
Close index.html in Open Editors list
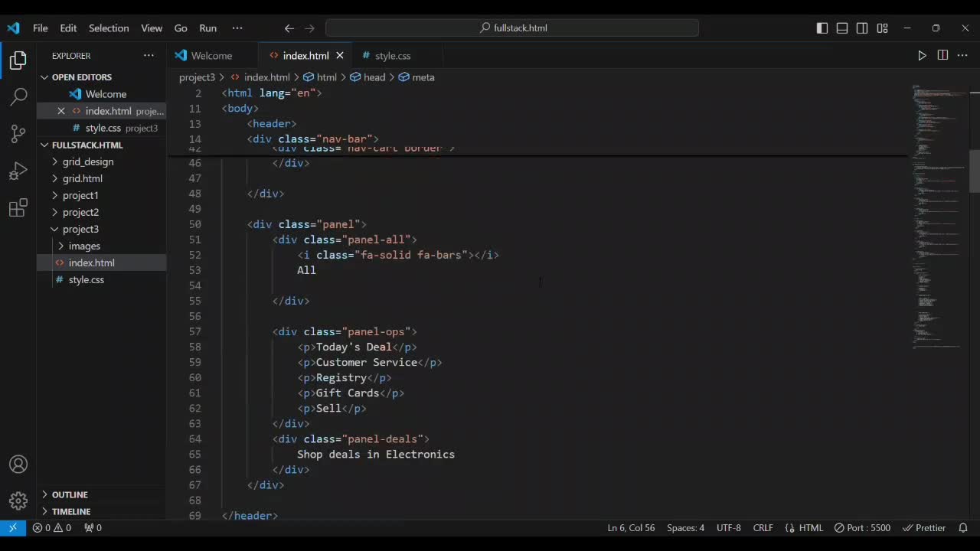click(x=61, y=111)
